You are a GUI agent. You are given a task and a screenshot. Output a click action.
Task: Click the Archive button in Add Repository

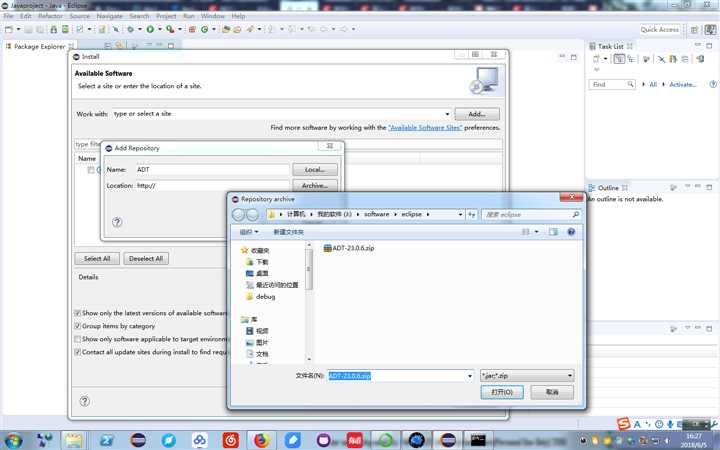point(315,186)
